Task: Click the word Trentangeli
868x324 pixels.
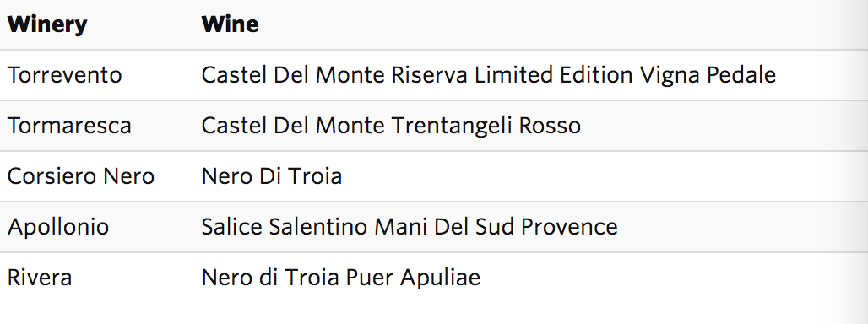Action: click(451, 126)
